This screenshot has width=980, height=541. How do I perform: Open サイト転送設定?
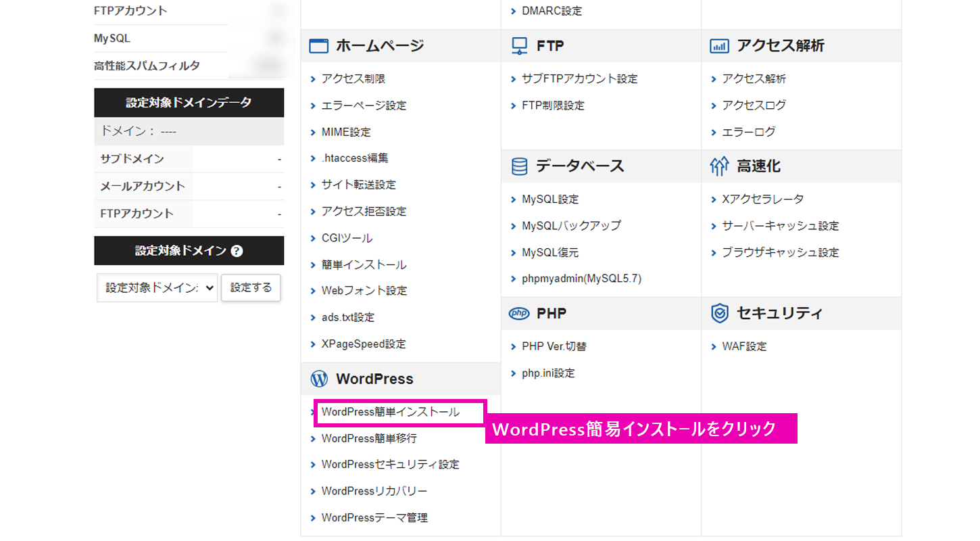(x=359, y=185)
